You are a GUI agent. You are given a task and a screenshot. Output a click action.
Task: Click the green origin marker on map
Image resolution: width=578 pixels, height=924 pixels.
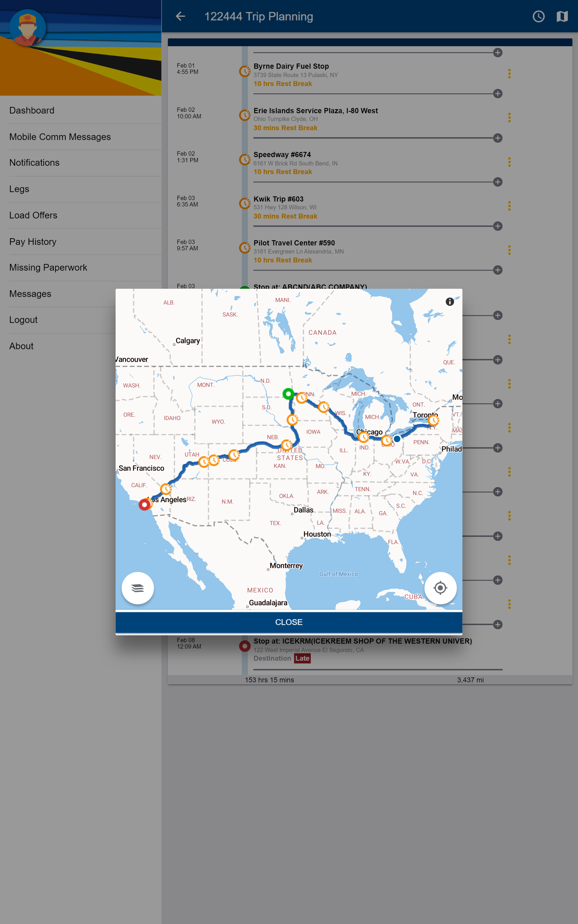coord(288,393)
